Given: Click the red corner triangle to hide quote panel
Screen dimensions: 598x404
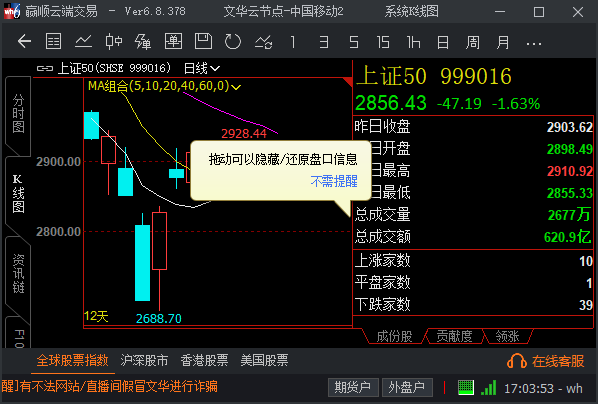Looking at the screenshot, I should point(347,82).
